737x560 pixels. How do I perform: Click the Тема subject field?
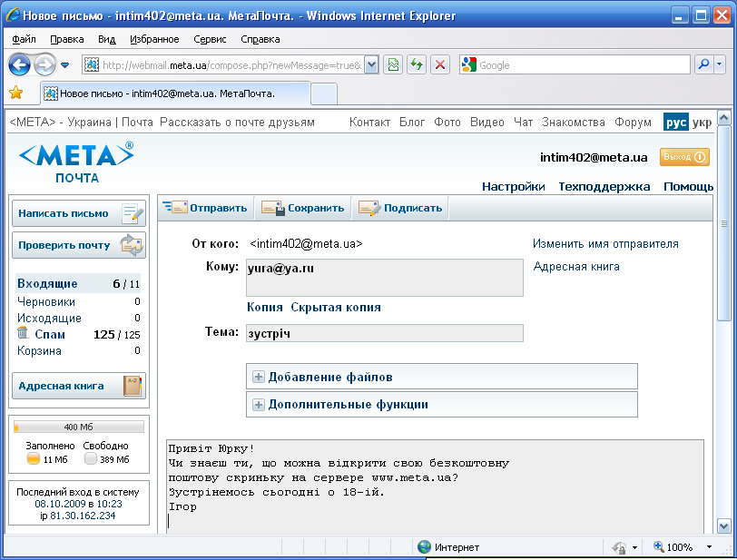pos(385,333)
